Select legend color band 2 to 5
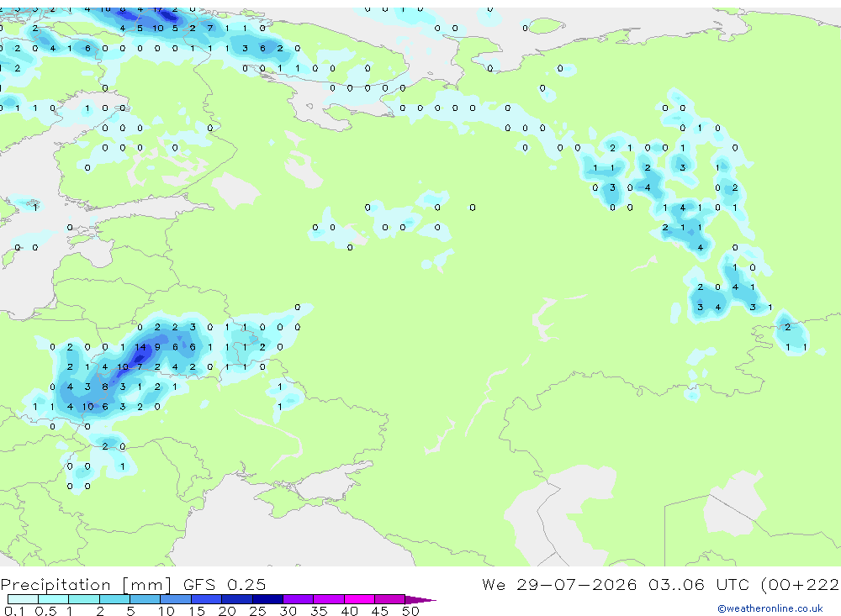Image resolution: width=841 pixels, height=616 pixels. point(114,599)
